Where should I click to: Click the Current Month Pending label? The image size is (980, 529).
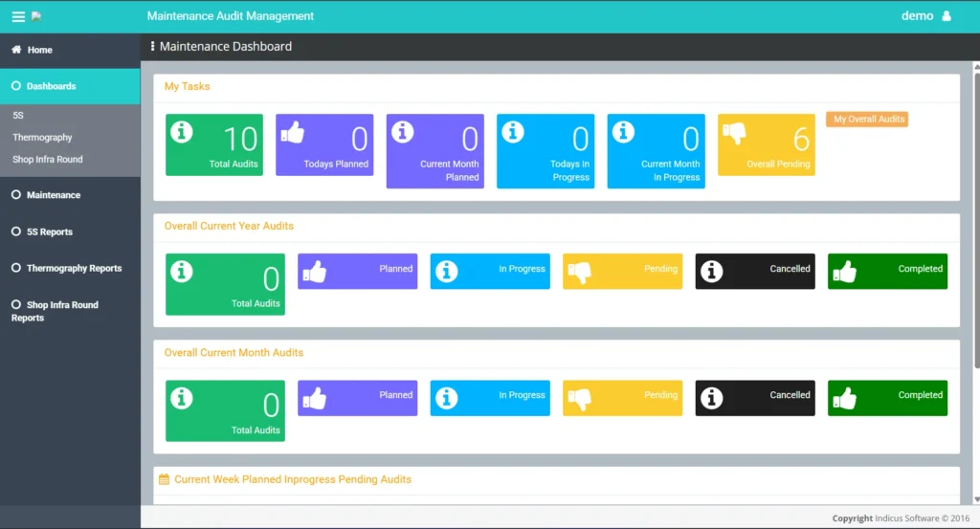(x=660, y=395)
